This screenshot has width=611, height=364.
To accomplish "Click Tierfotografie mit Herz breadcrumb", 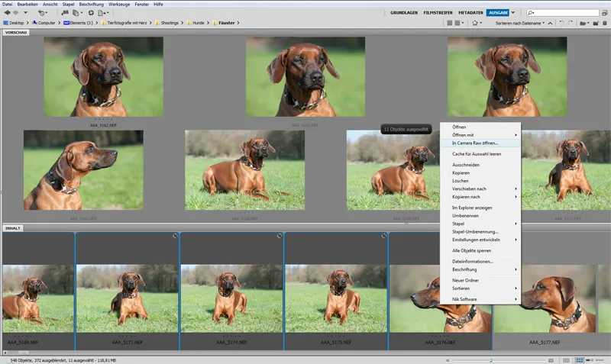I will point(127,23).
